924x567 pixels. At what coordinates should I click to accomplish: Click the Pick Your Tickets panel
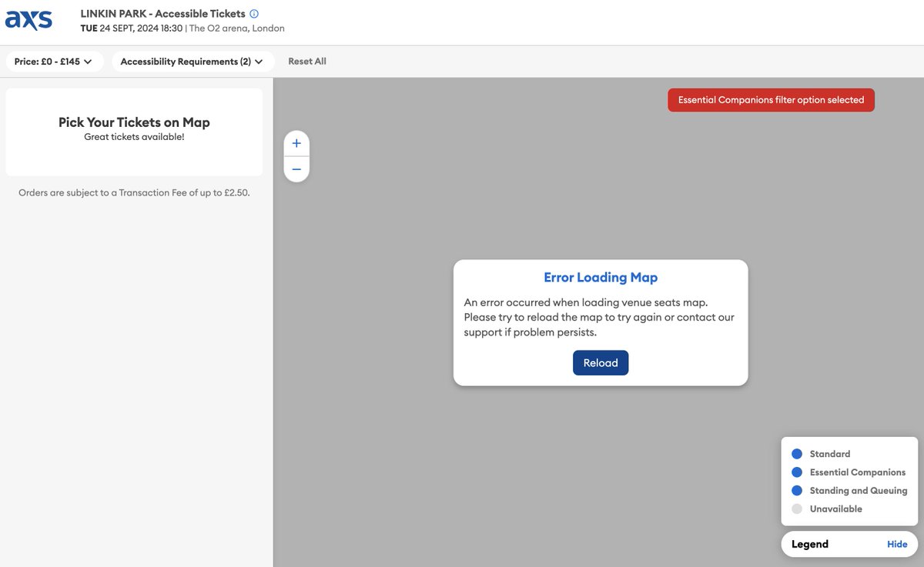[134, 131]
